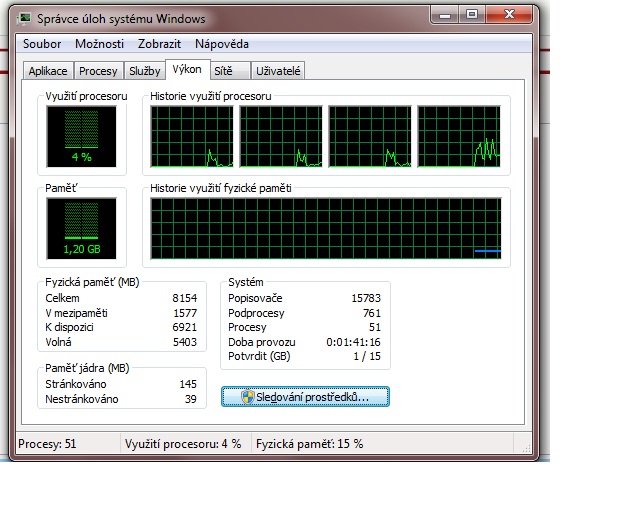Click the Nestránkováno value 39
The width and height of the screenshot is (620, 523).
click(191, 399)
